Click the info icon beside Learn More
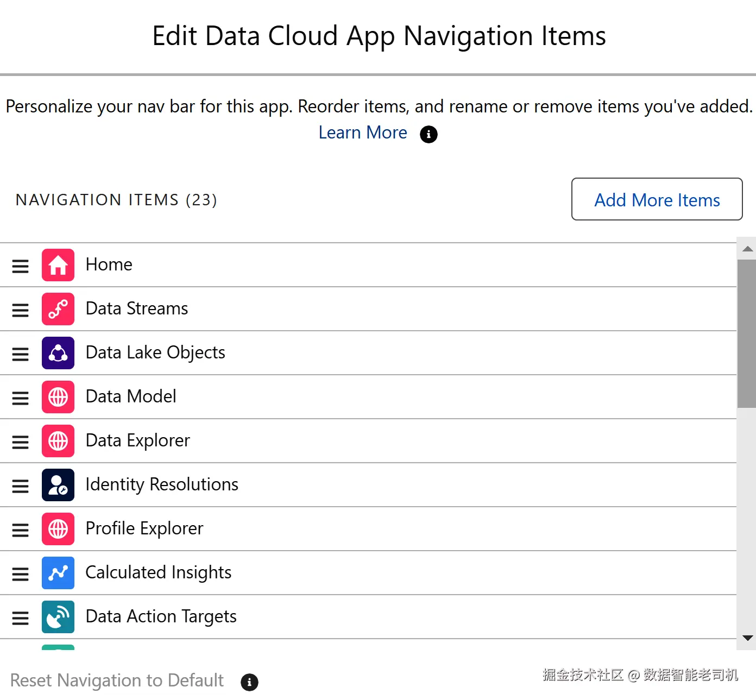Viewport: 756px width, 700px height. point(429,134)
